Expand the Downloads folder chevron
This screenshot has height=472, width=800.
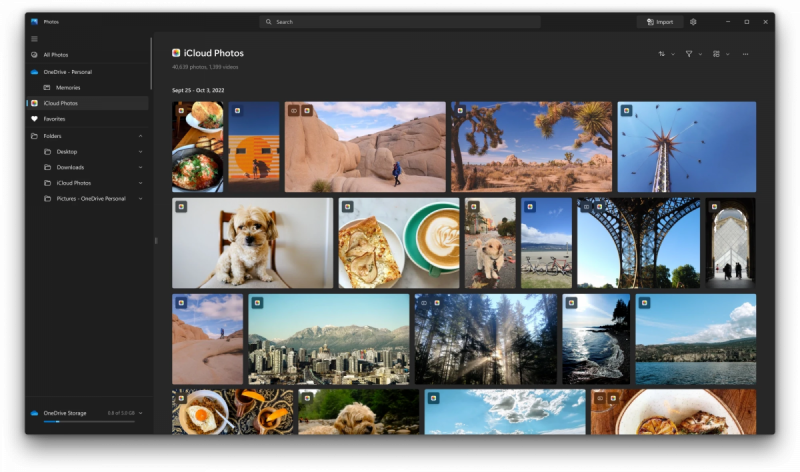tap(140, 168)
